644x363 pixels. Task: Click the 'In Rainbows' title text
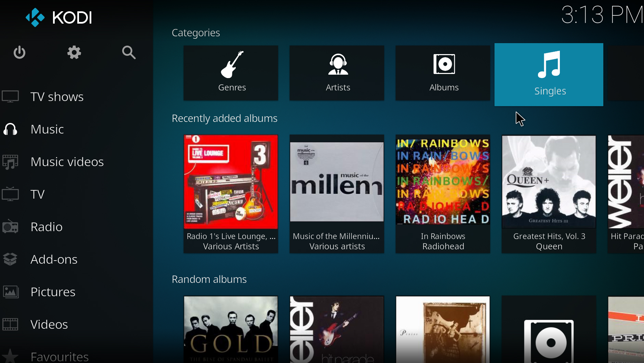coord(443,236)
